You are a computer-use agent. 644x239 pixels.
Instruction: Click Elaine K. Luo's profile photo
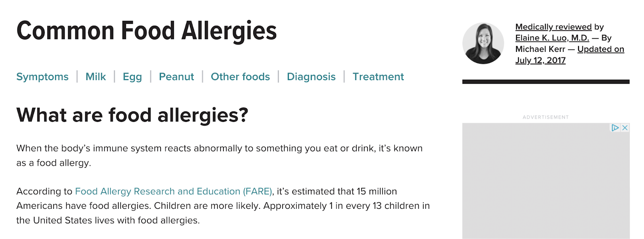[x=485, y=43]
